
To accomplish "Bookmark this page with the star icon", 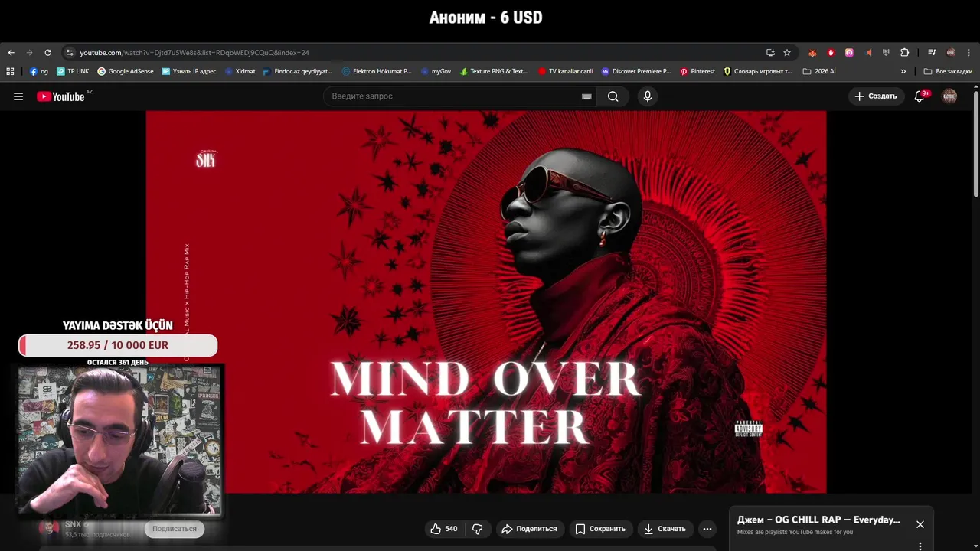I will 787,53.
